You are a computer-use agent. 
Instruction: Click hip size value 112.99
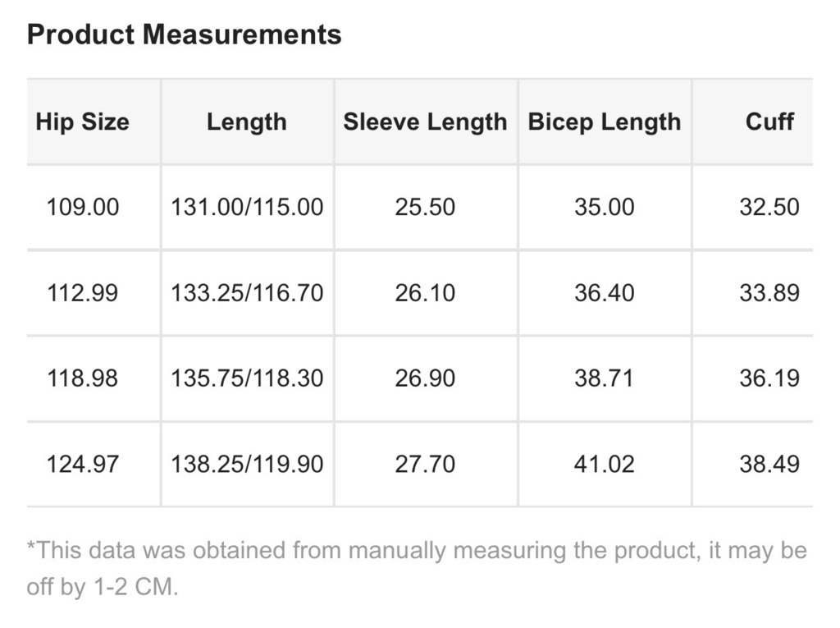point(83,293)
